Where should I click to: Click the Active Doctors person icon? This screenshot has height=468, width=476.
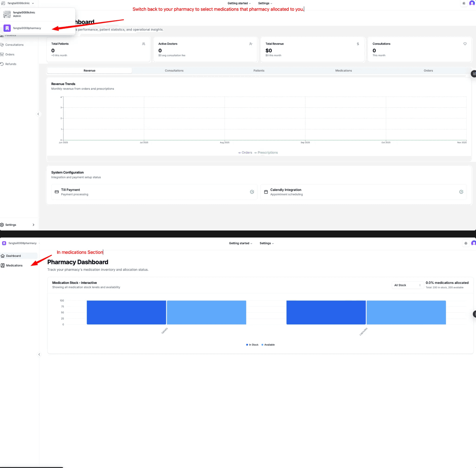tap(251, 44)
